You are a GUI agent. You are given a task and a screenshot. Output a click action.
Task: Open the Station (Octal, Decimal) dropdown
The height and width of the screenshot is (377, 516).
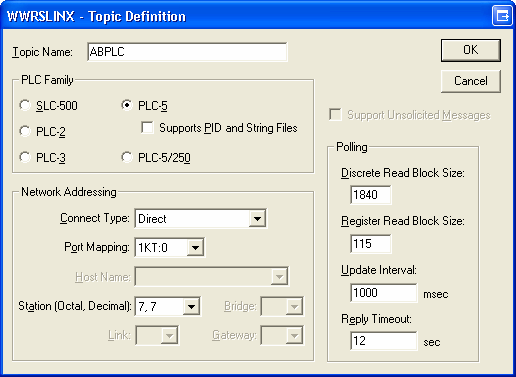click(x=191, y=306)
